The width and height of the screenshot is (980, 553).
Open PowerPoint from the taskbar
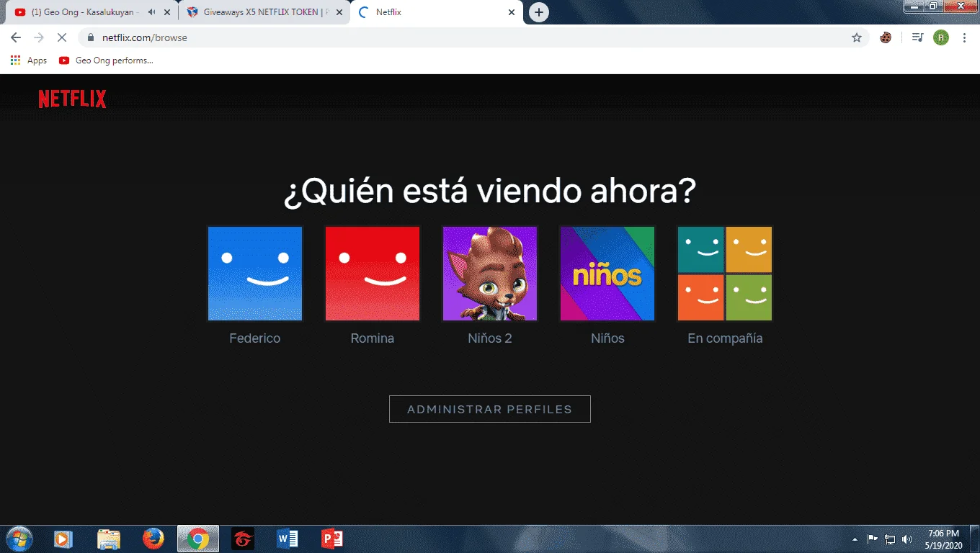click(332, 539)
